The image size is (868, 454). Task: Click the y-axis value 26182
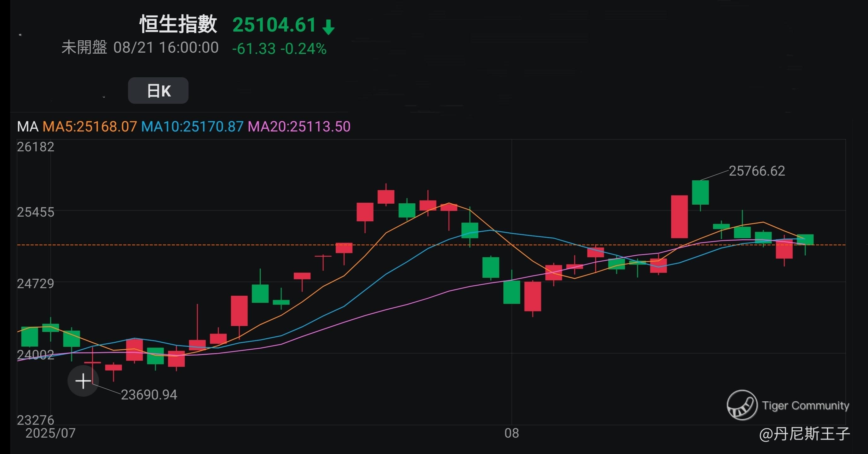click(35, 147)
